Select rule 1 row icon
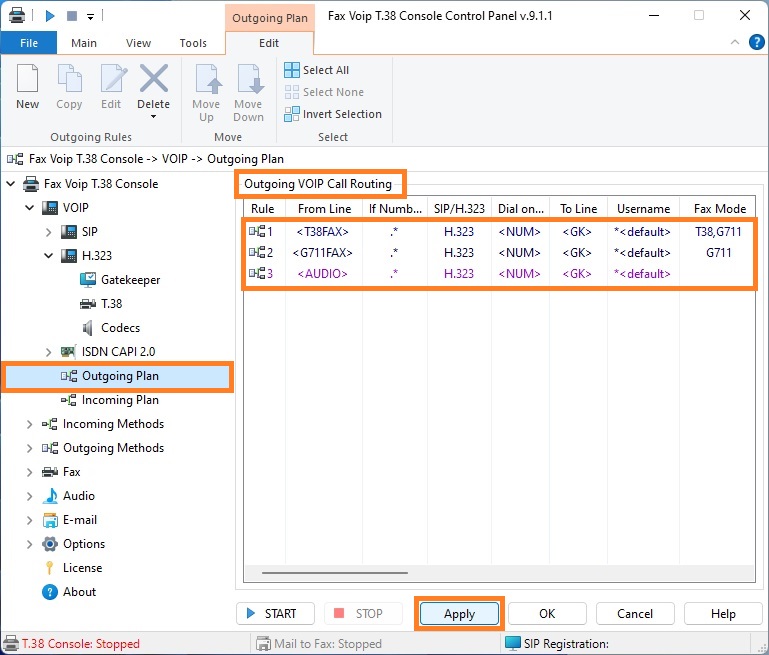 coord(256,231)
